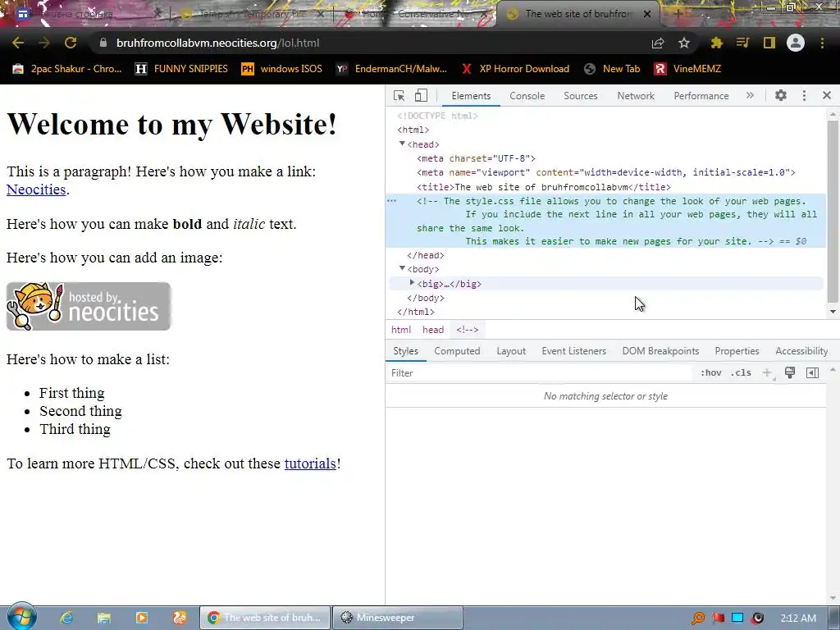Click the address bar URL

(217, 43)
